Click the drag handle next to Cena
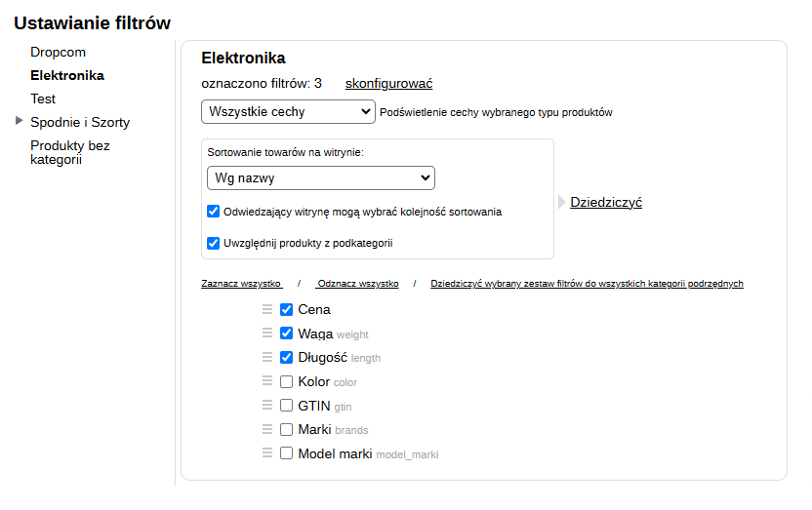This screenshot has width=812, height=510. pyautogui.click(x=266, y=309)
